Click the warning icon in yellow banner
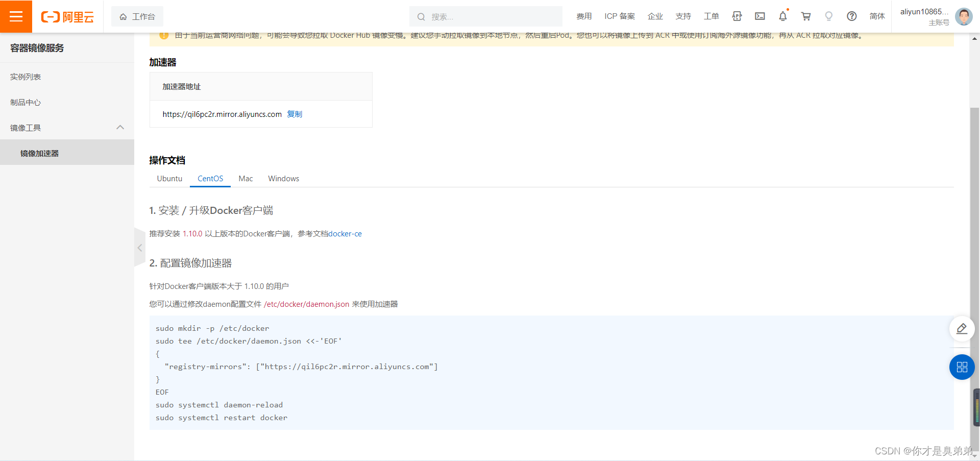The width and height of the screenshot is (980, 461). click(164, 35)
